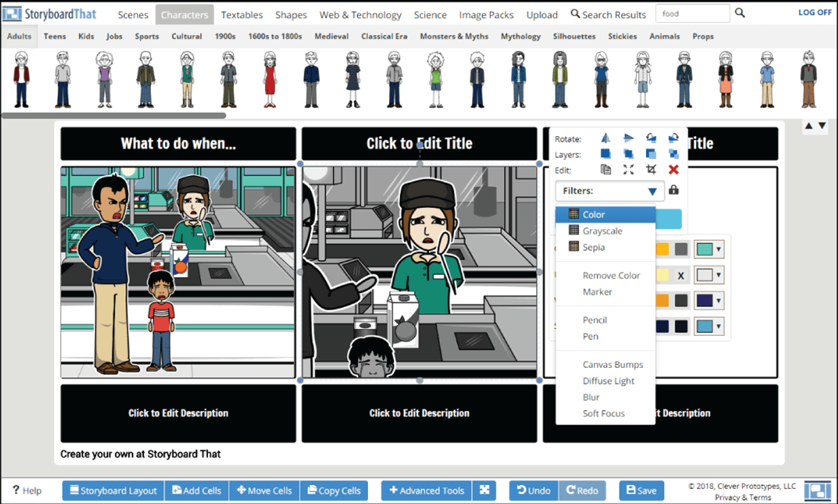Toggle the lock icon beside Filters
This screenshot has width=838, height=504.
[673, 190]
